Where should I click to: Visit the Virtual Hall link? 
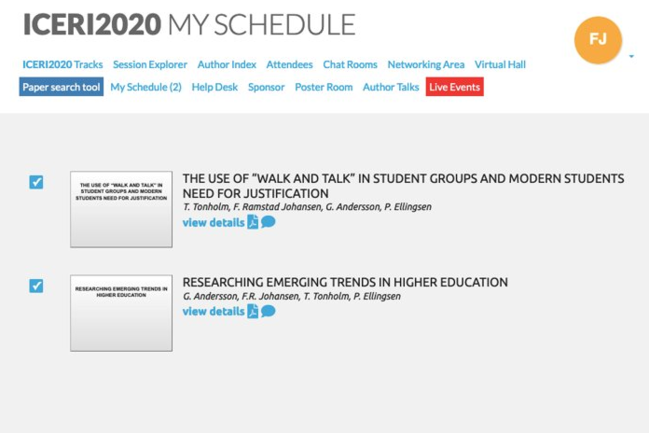[500, 65]
